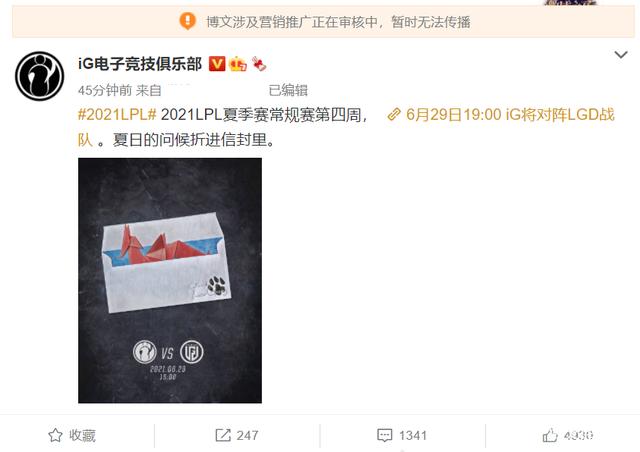Click the orange warning exclamation icon
This screenshot has height=452, width=640.
pos(187,21)
